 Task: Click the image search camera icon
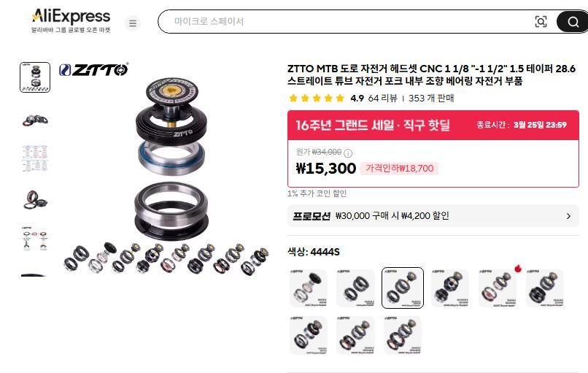pyautogui.click(x=541, y=22)
